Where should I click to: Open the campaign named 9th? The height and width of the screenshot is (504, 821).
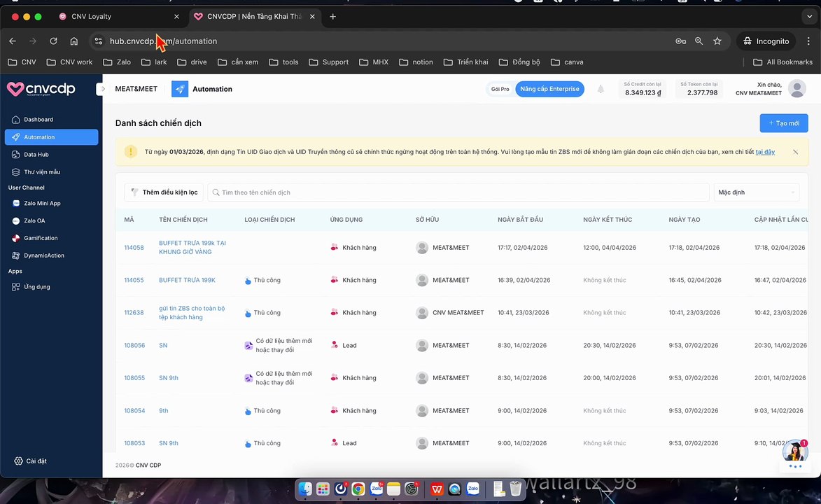[x=163, y=411]
